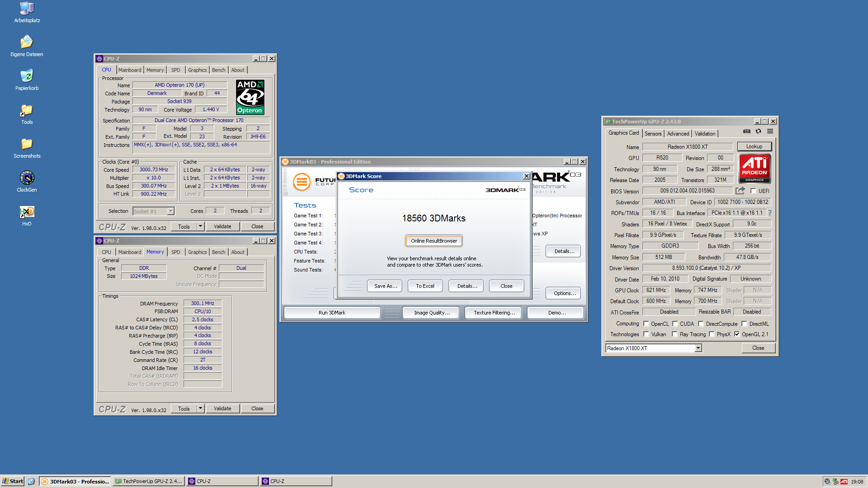Image resolution: width=868 pixels, height=488 pixels.
Task: Launch the HxD hex editor icon
Action: [x=27, y=216]
